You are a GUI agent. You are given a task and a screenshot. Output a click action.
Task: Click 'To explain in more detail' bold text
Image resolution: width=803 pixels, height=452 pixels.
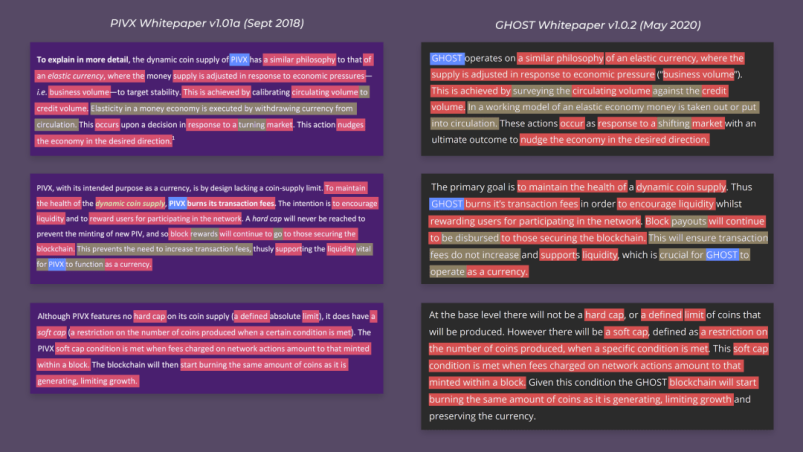coord(82,59)
